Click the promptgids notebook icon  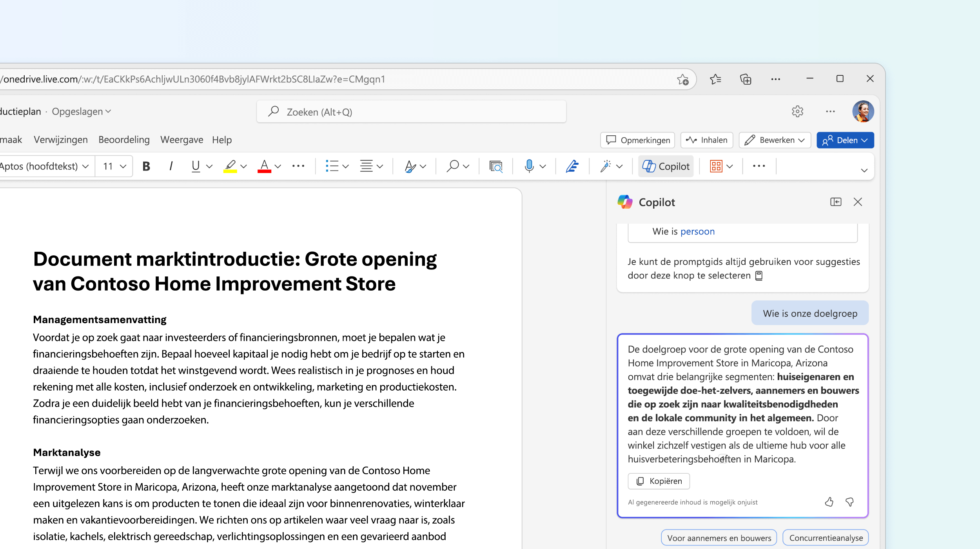click(759, 276)
